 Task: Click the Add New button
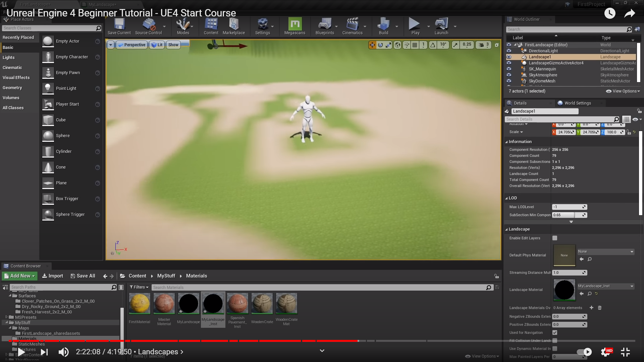(x=19, y=276)
